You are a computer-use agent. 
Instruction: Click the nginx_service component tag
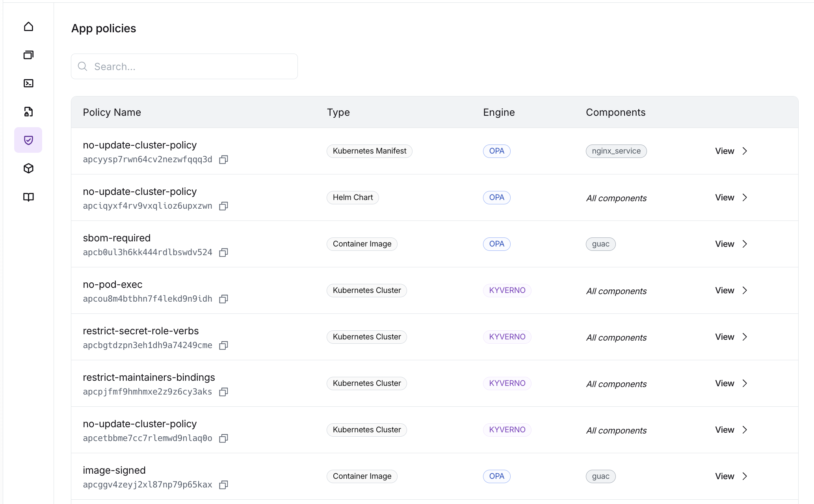click(x=616, y=151)
